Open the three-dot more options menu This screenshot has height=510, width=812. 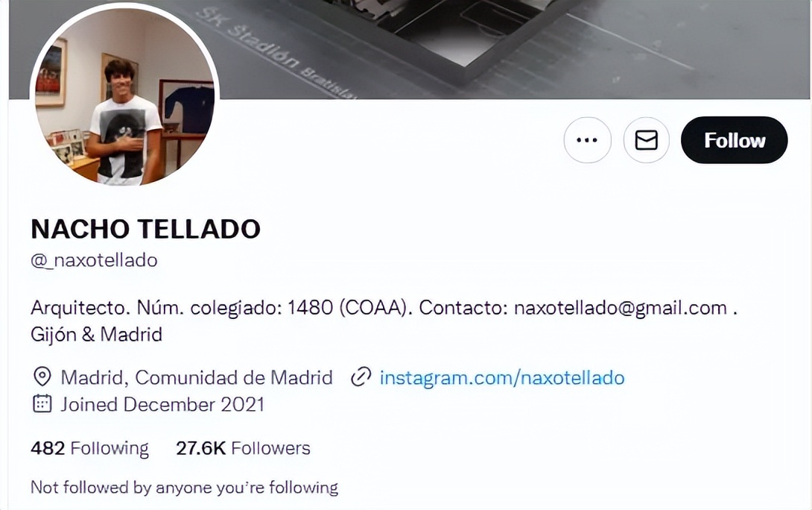(587, 140)
